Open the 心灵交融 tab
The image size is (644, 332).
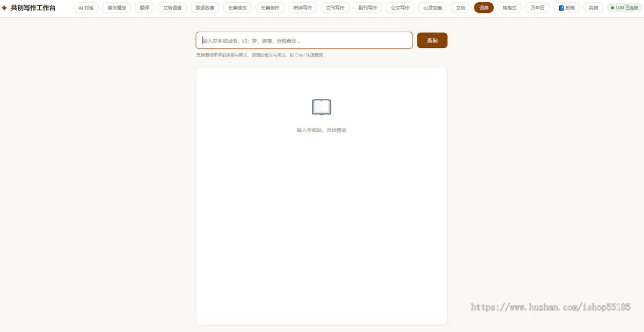pyautogui.click(x=433, y=8)
